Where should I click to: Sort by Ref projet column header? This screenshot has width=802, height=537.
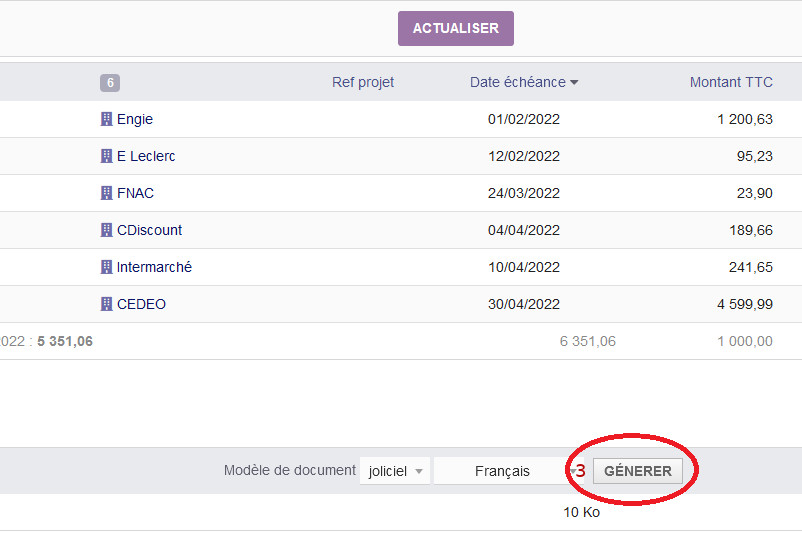click(x=363, y=82)
